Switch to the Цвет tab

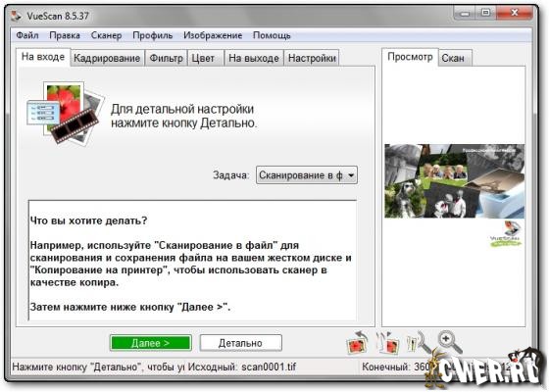[203, 58]
